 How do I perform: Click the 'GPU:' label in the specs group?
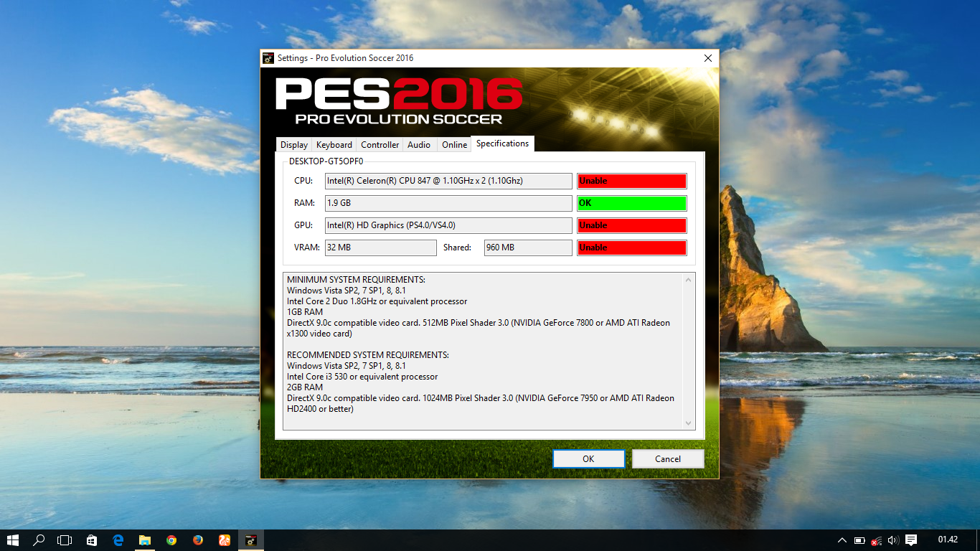[303, 225]
